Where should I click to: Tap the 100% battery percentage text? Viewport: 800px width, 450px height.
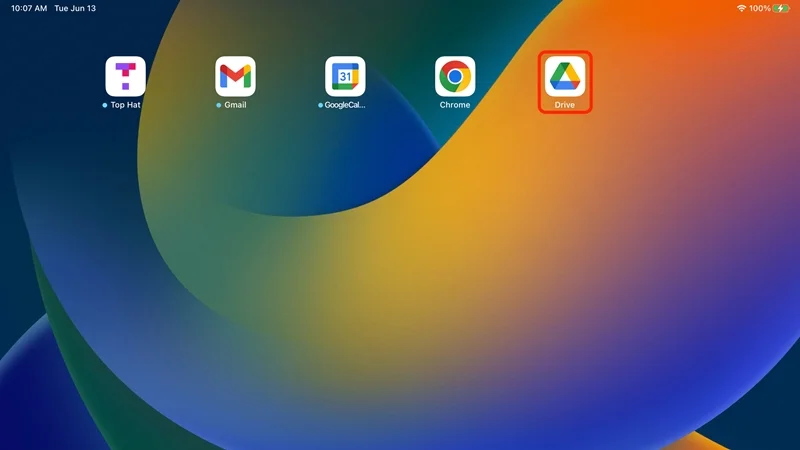(x=760, y=8)
